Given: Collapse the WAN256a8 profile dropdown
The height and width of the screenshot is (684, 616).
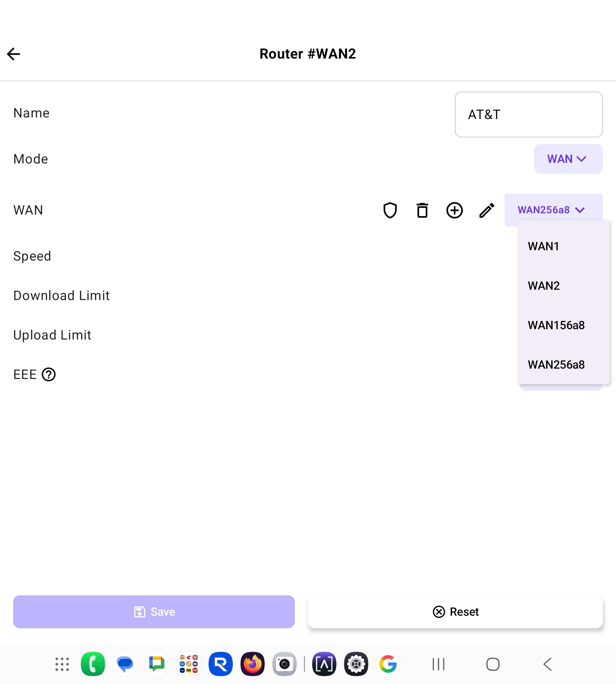Looking at the screenshot, I should tap(553, 210).
